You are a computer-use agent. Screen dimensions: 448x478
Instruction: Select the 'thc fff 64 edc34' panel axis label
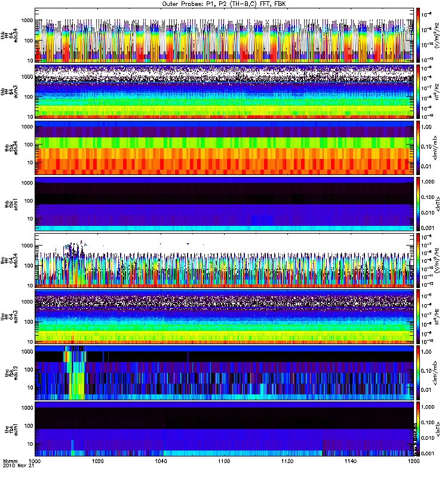point(9,261)
